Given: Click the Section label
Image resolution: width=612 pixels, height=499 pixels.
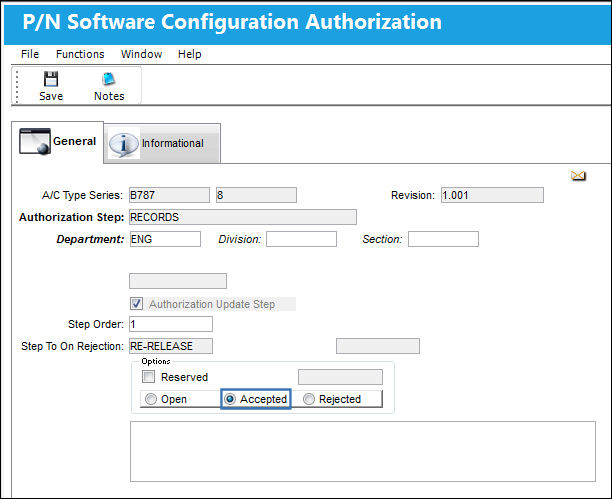Looking at the screenshot, I should pyautogui.click(x=382, y=239).
